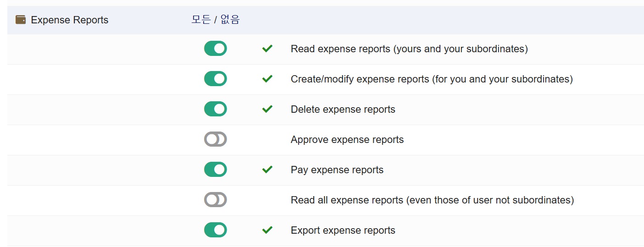Click the Approve expense reports label

pyautogui.click(x=347, y=140)
